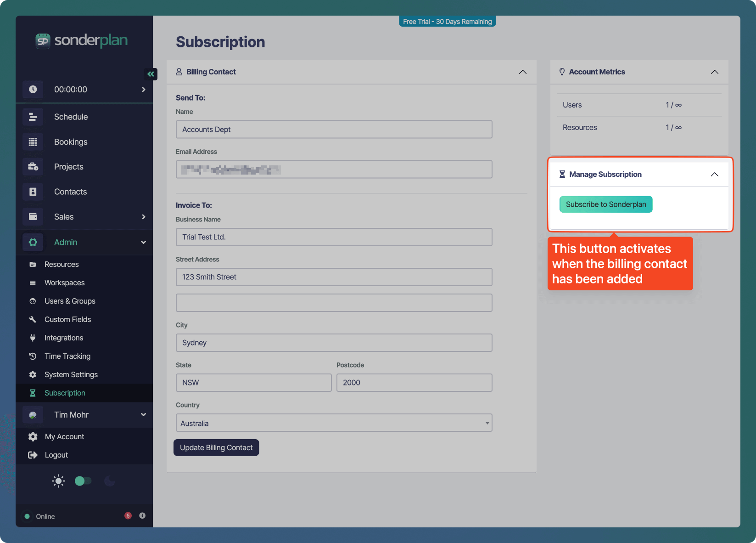Click the Time Tracking history icon
The width and height of the screenshot is (756, 543).
tap(33, 356)
